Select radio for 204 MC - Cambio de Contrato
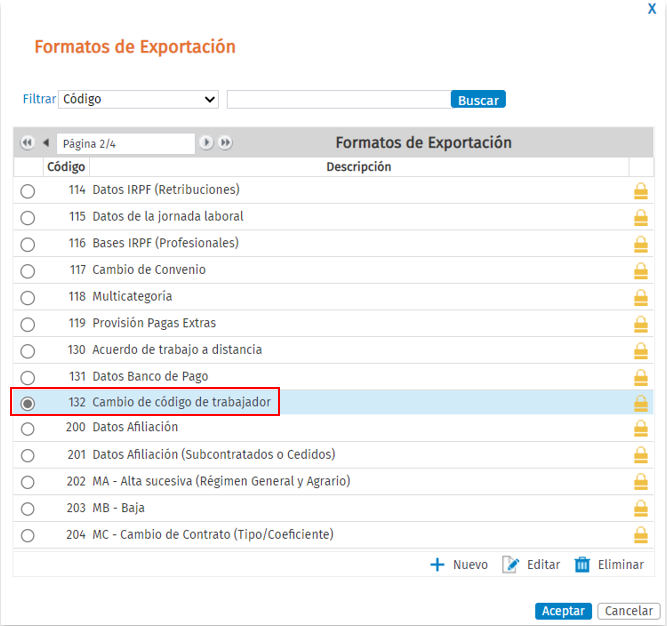Screen dimensions: 667x626 [x=28, y=535]
